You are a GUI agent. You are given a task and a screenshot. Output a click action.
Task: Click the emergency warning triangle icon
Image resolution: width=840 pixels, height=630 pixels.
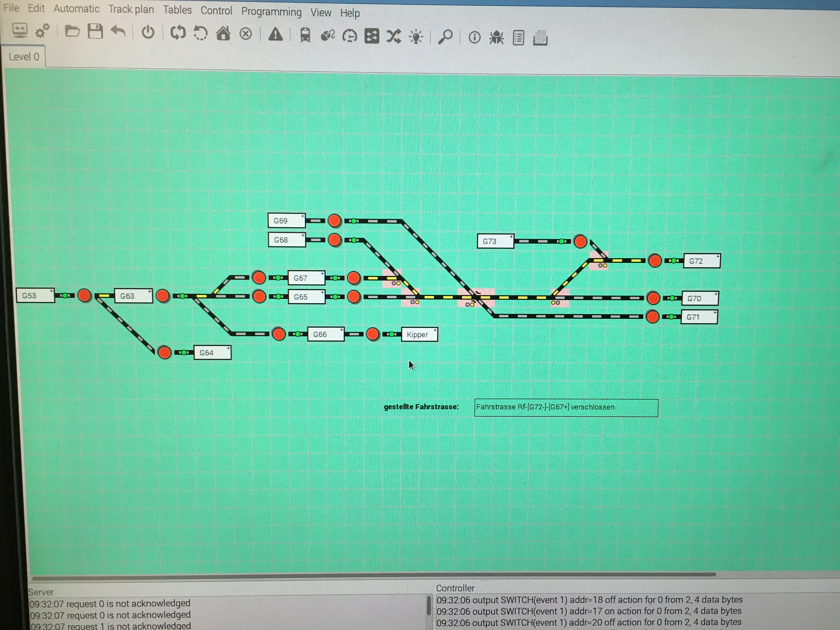275,35
